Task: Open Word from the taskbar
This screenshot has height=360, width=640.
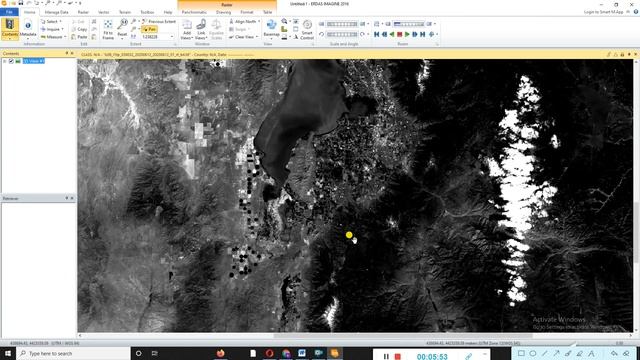Action: tap(302, 353)
